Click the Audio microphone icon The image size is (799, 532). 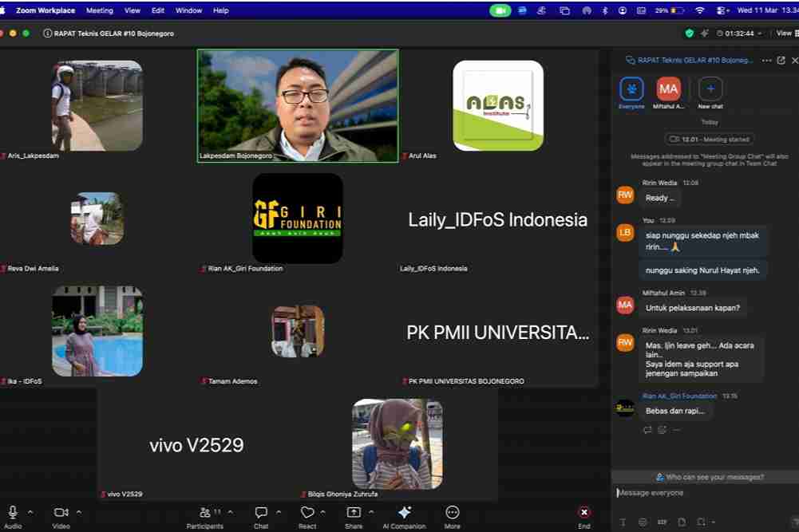click(x=13, y=512)
